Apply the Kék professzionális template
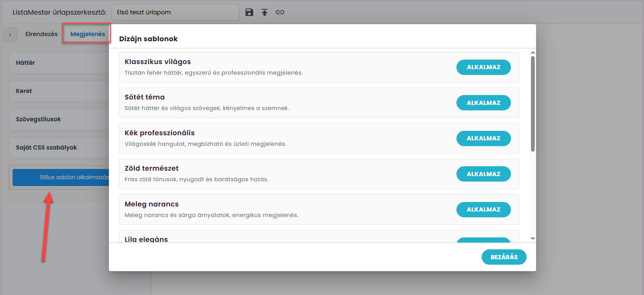644x295 pixels. pyautogui.click(x=483, y=138)
